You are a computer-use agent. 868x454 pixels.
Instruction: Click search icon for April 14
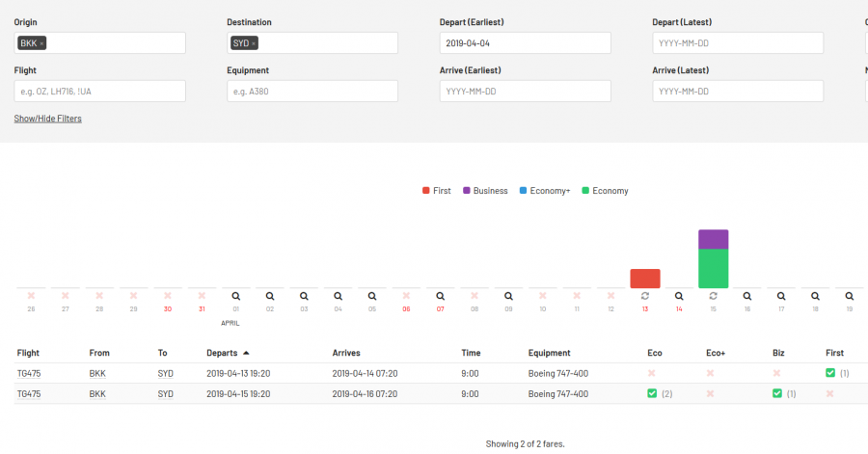point(679,296)
